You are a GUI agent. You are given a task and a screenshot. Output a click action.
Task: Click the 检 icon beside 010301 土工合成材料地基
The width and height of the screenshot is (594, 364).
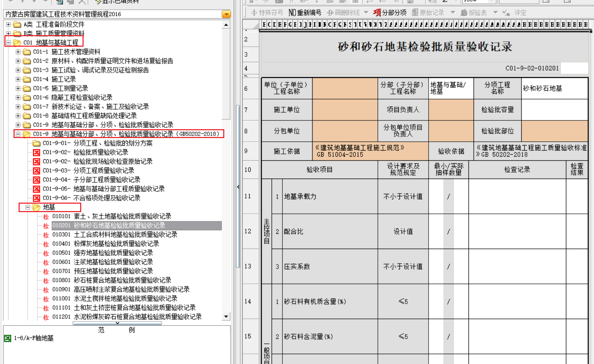(46, 235)
